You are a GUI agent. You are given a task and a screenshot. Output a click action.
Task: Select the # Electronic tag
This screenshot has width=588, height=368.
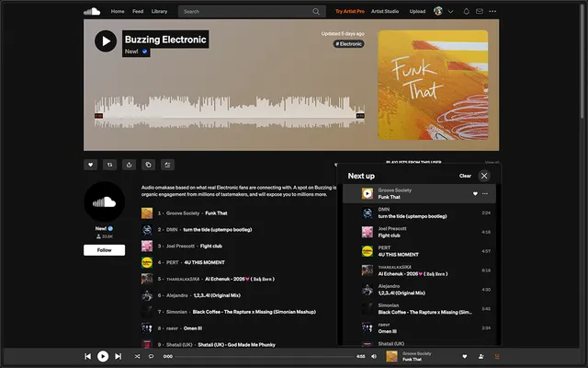(x=349, y=44)
